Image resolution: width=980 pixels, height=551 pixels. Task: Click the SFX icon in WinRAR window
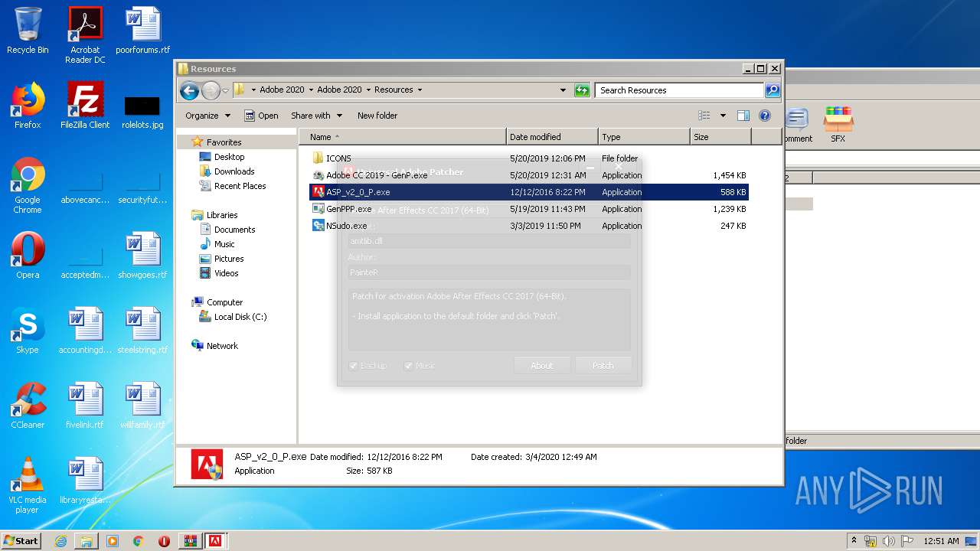coord(838,124)
